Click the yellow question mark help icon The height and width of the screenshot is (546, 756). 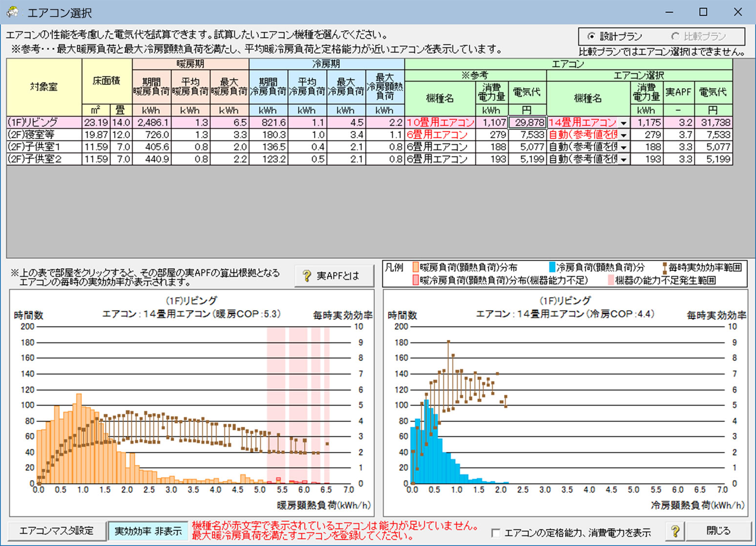[x=675, y=531]
